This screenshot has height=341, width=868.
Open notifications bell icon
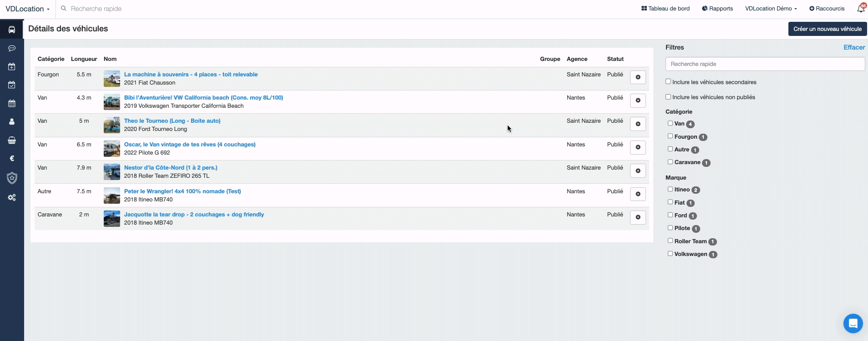point(860,9)
